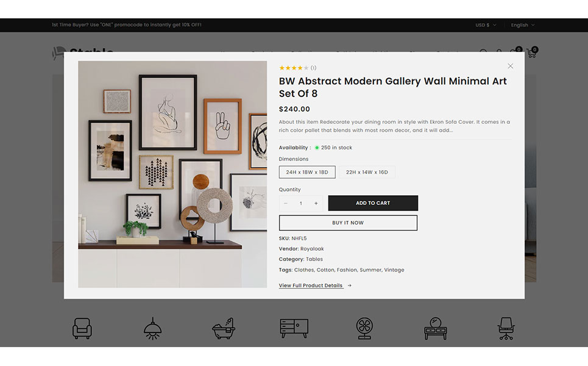The image size is (588, 366).
Task: Select the pendant lamp category icon
Action: (152, 328)
